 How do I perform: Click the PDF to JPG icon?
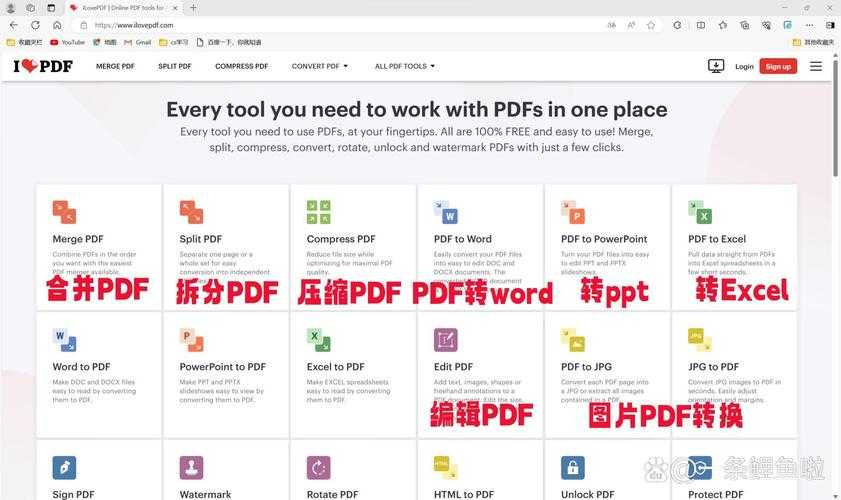click(572, 340)
